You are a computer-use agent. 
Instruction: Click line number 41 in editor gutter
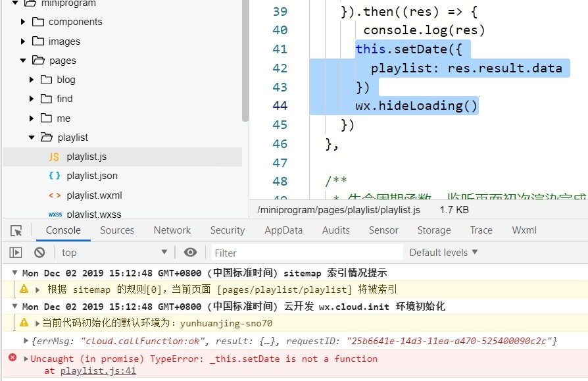coord(280,49)
